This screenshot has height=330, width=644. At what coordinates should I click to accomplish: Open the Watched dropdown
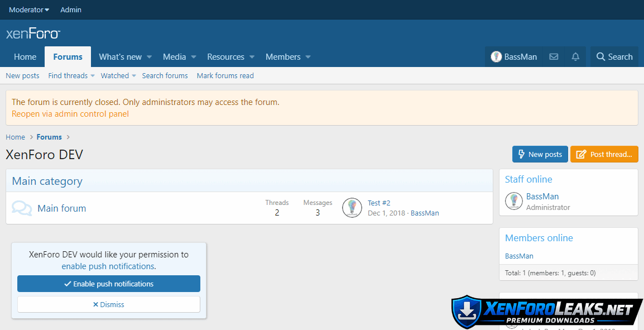coord(134,76)
